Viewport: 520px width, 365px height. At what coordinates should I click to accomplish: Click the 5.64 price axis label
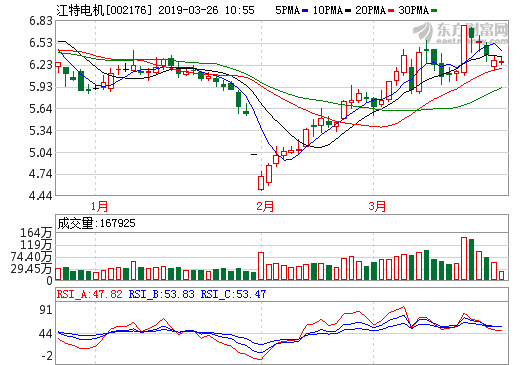tap(41, 109)
